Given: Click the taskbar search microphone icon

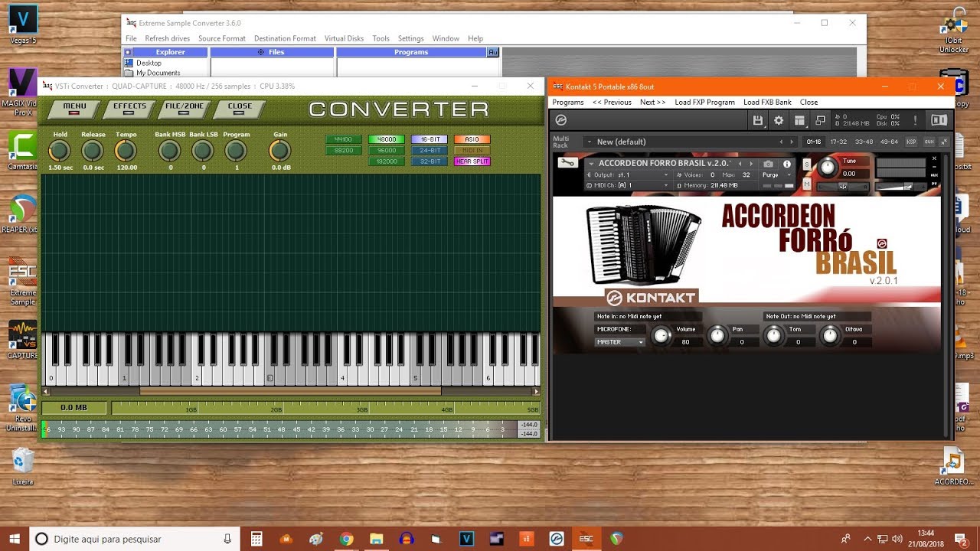Looking at the screenshot, I should (228, 539).
